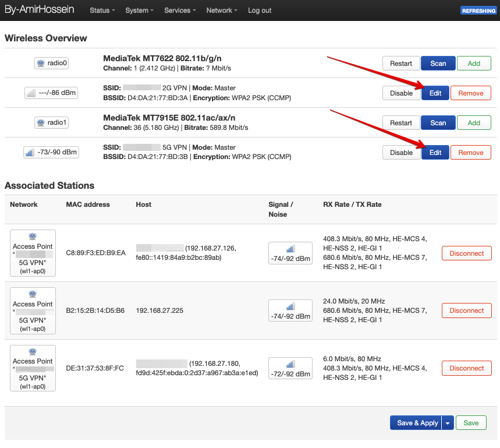
Task: Open the Network dropdown menu
Action: click(x=222, y=10)
